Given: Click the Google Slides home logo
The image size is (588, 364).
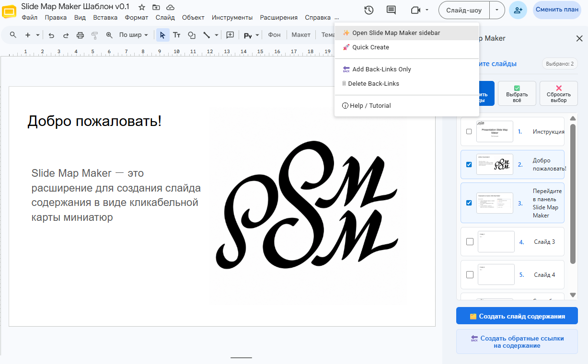Looking at the screenshot, I should coord(9,11).
